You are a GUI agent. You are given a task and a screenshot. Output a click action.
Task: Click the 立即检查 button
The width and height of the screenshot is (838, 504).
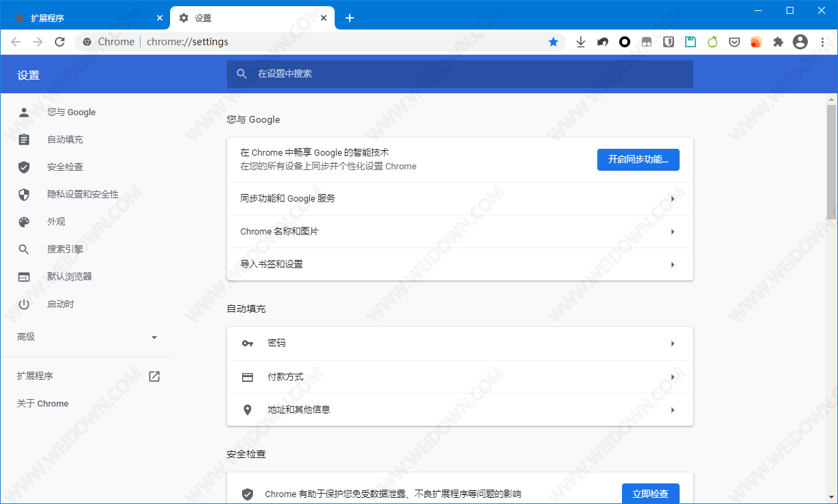[651, 494]
